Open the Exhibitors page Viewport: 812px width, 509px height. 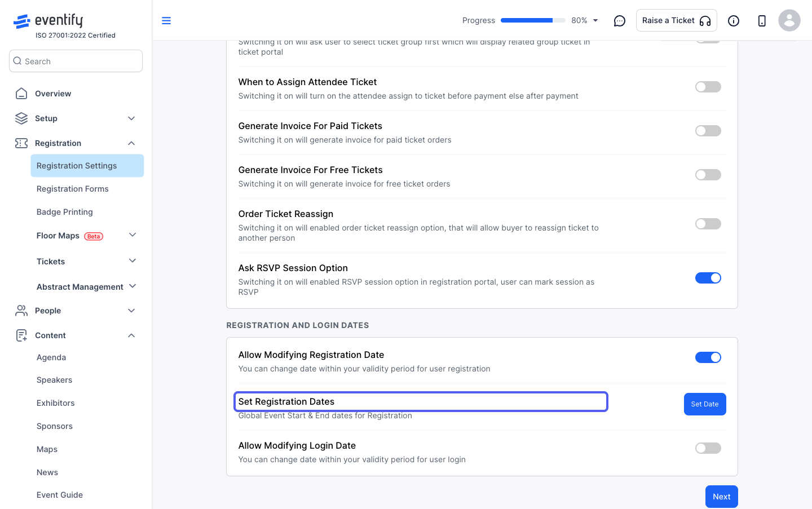pyautogui.click(x=56, y=403)
